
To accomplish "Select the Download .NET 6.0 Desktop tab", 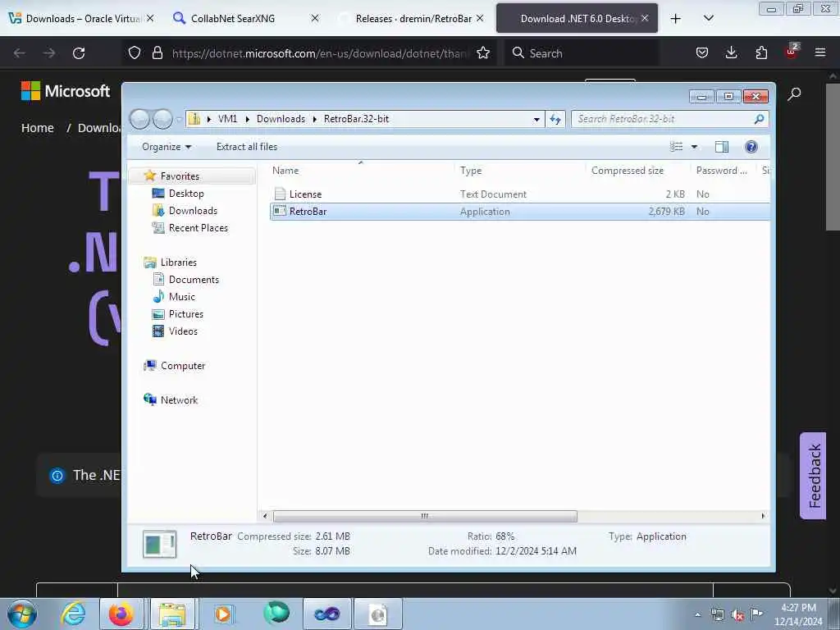I will pos(577,18).
